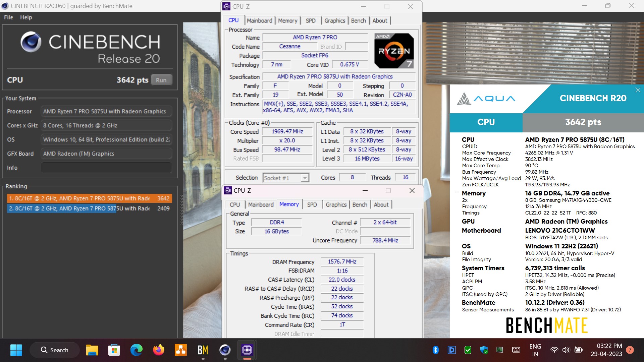This screenshot has width=644, height=362.
Task: Select the Mainboard tab in top CPU-Z window
Action: [260, 20]
